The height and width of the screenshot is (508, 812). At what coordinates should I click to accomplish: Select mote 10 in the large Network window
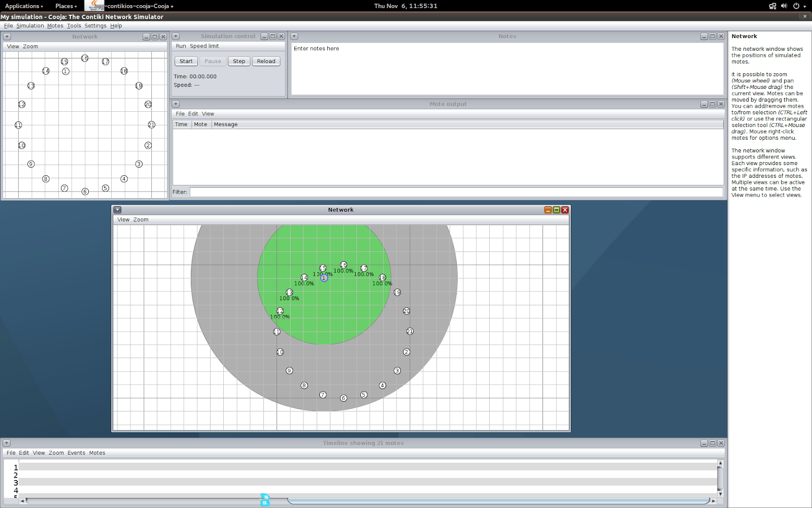point(280,352)
